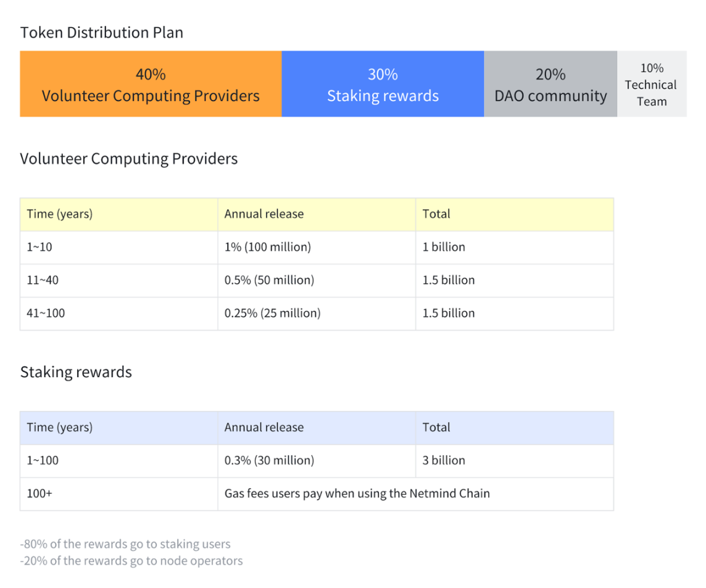Click the Token Distribution Plan heading

pyautogui.click(x=102, y=33)
